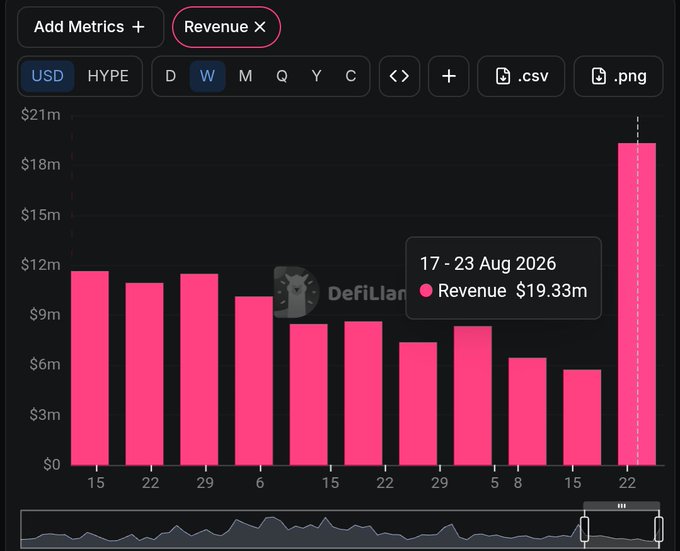Click tooltip date 17 - 23 Aug 2026
Image resolution: width=680 pixels, height=551 pixels.
tap(488, 264)
